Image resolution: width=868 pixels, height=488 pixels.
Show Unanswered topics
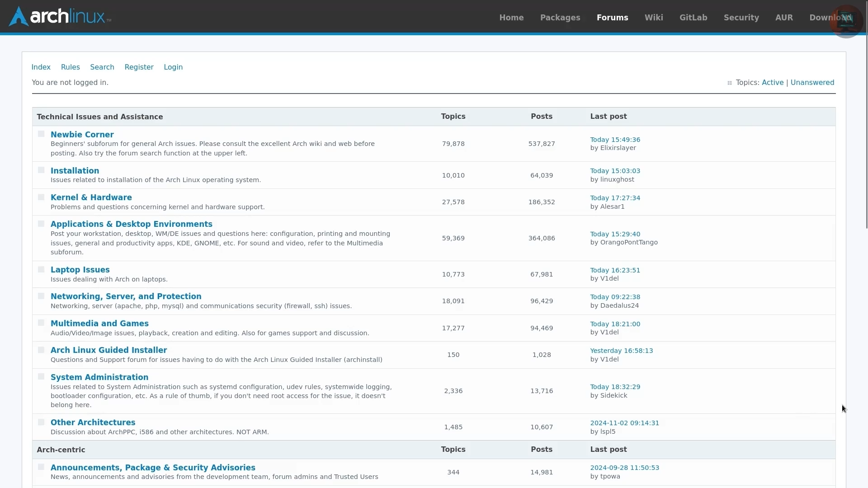click(812, 83)
